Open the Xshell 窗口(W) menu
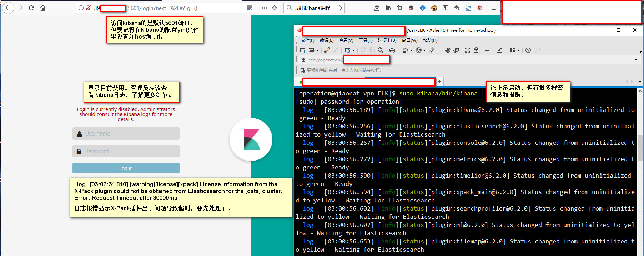This screenshot has width=644, height=256. pyautogui.click(x=409, y=40)
